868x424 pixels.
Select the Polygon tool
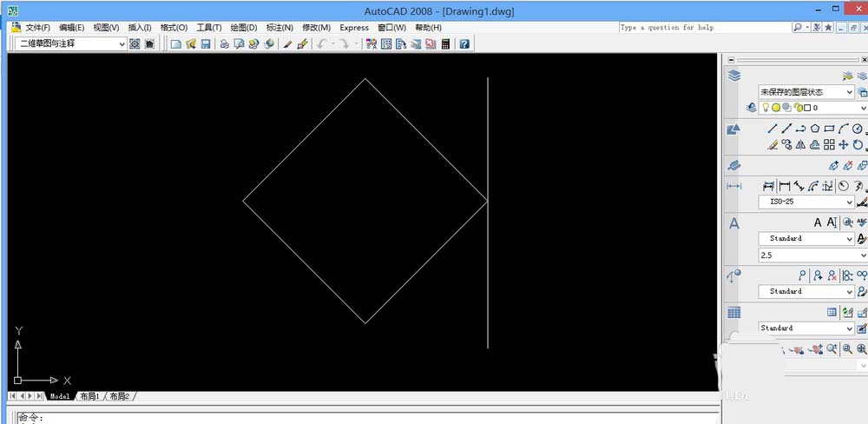pyautogui.click(x=815, y=129)
